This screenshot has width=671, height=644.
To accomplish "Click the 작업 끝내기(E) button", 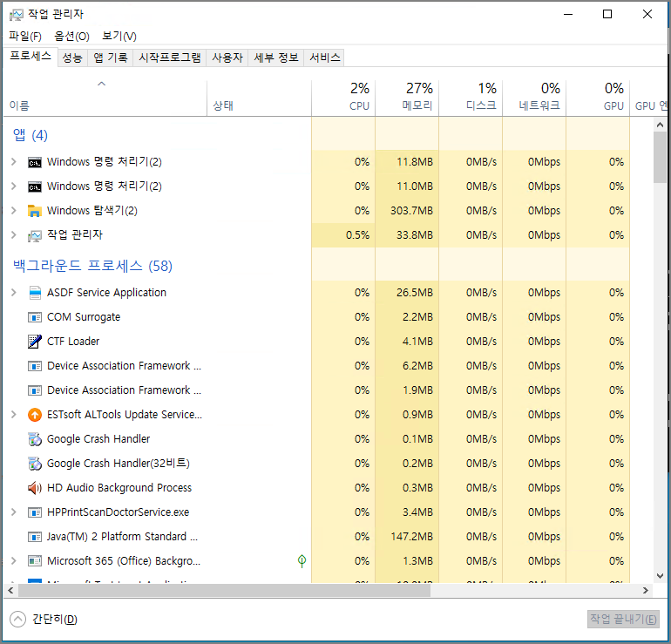I will [623, 620].
